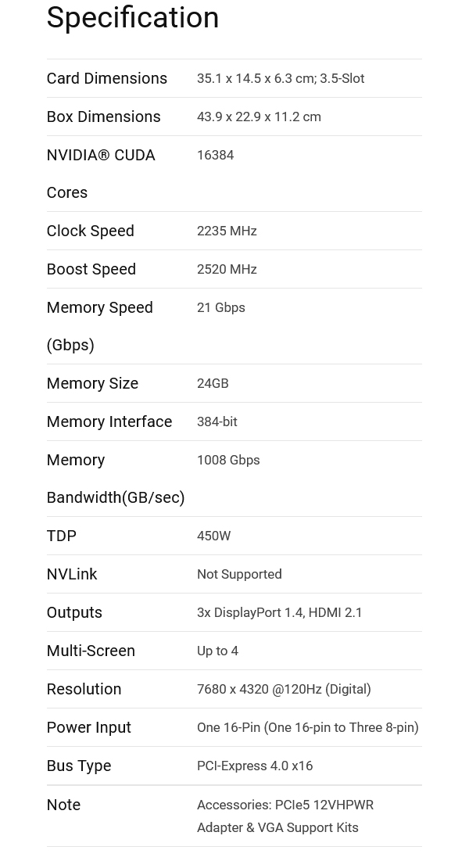Viewport: 469px width, 868px height.
Task: Click the Specification heading
Action: pyautogui.click(x=133, y=17)
